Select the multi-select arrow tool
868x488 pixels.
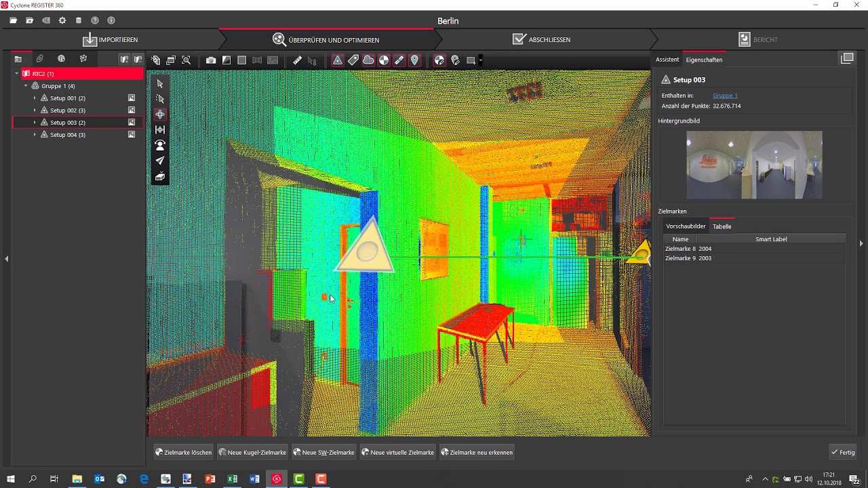pyautogui.click(x=160, y=99)
